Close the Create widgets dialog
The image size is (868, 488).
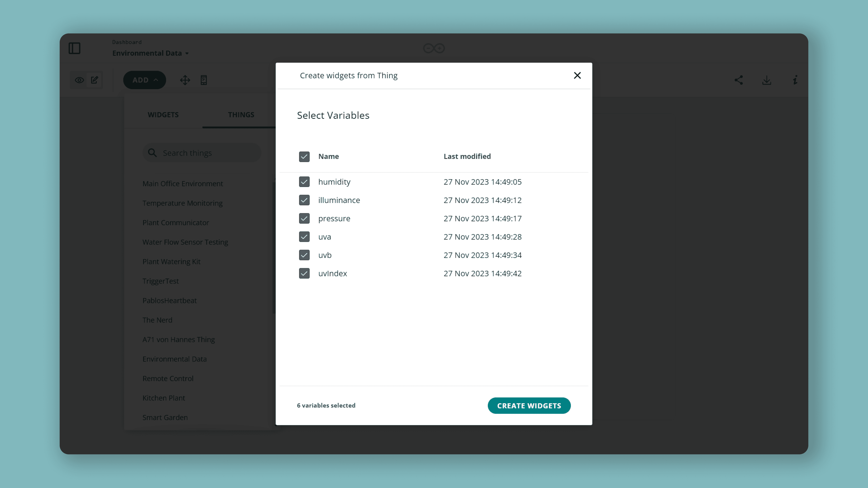pos(577,75)
